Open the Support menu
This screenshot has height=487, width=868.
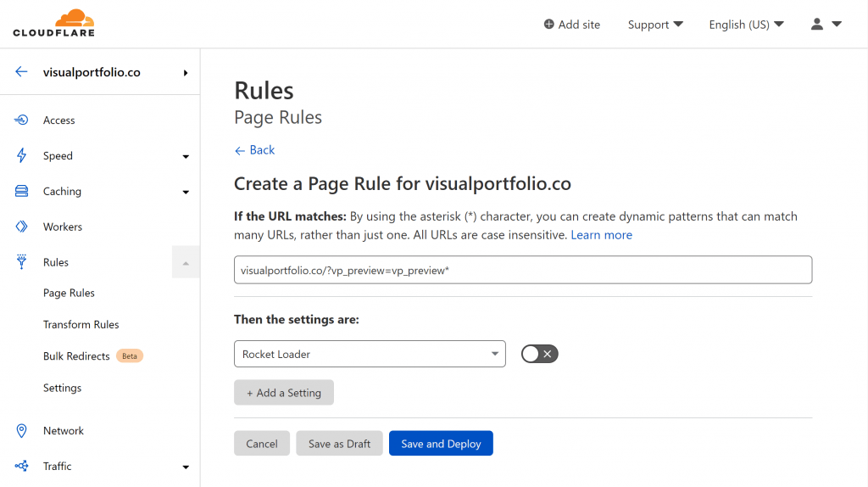[655, 25]
